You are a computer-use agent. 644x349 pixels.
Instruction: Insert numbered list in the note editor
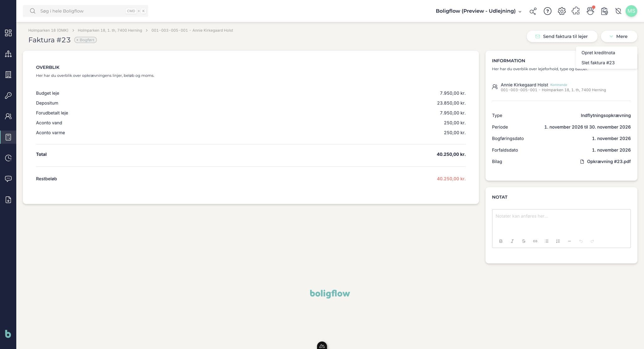coord(558,241)
